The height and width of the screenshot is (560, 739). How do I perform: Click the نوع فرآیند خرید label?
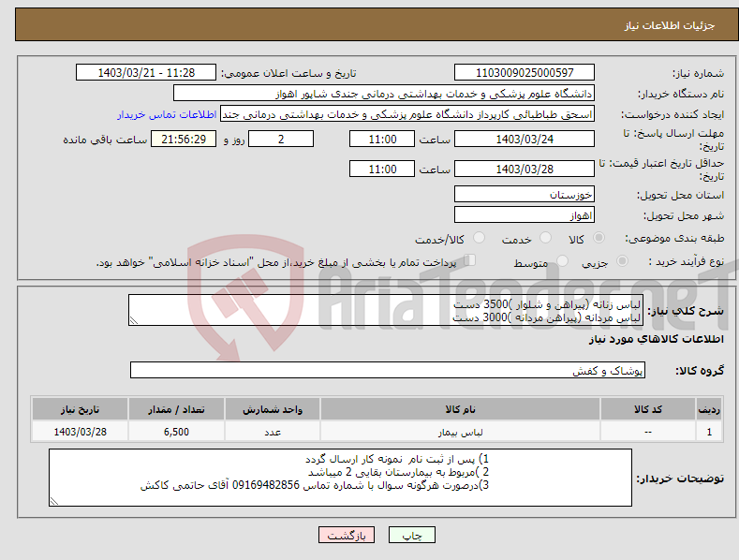coord(687,261)
